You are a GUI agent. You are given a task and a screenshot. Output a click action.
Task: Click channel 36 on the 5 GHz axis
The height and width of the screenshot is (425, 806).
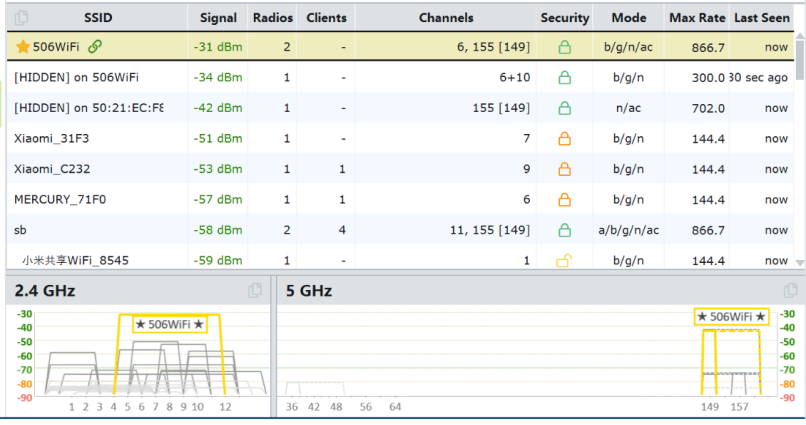click(292, 407)
